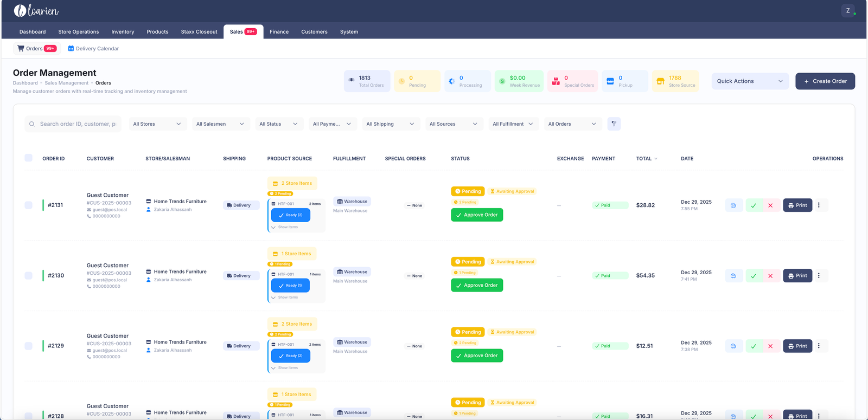The image size is (868, 420).
Task: Click the advanced filter icon button
Action: [x=614, y=124]
